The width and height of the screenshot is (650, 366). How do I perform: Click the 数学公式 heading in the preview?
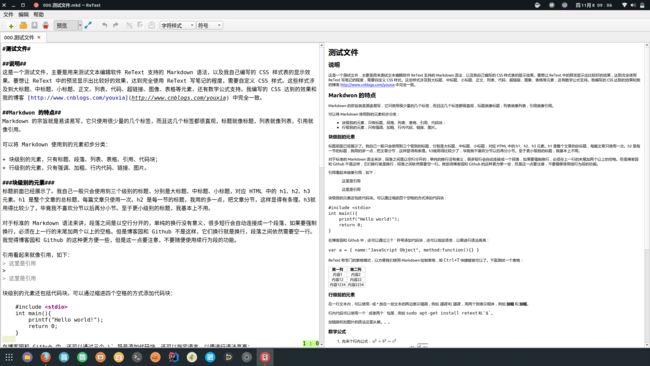(337, 332)
